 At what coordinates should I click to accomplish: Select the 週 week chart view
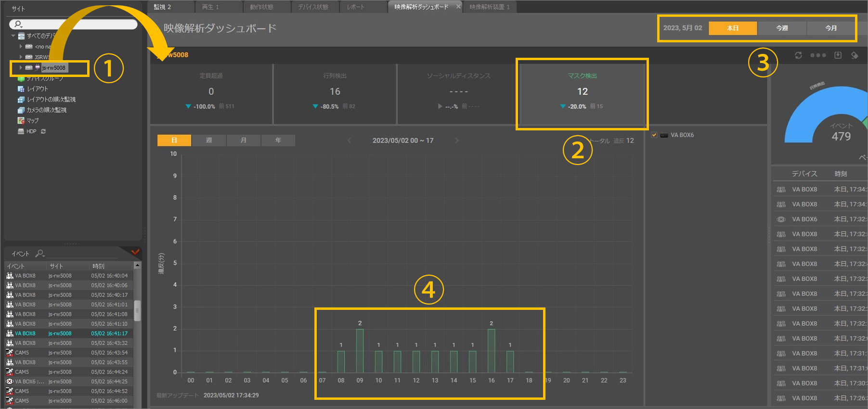click(x=209, y=140)
